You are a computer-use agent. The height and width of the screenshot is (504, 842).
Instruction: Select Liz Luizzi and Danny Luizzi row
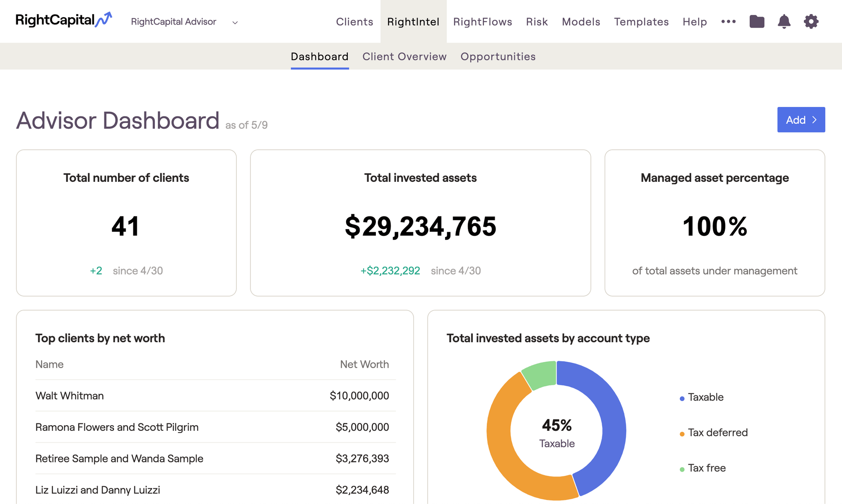point(215,490)
